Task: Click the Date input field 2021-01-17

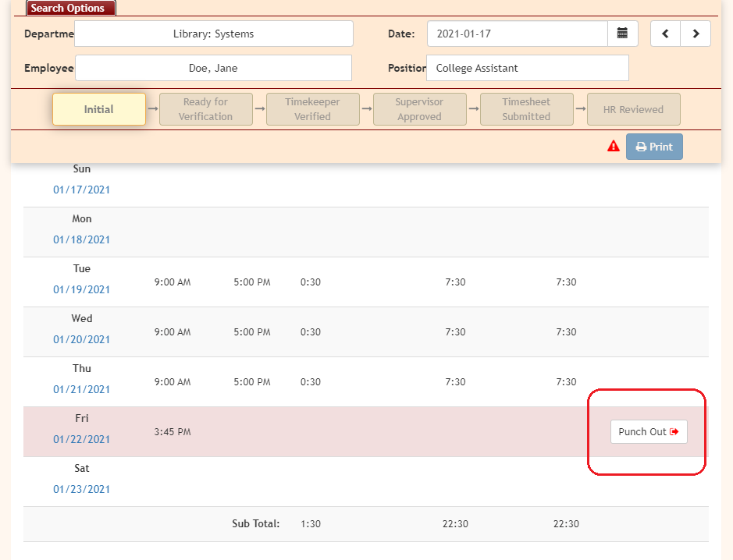Action: 517,34
